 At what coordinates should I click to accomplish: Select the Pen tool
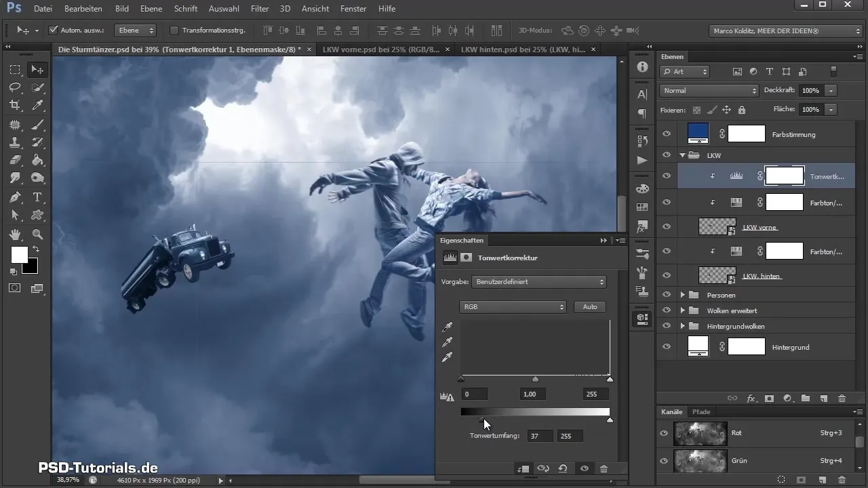(x=15, y=198)
